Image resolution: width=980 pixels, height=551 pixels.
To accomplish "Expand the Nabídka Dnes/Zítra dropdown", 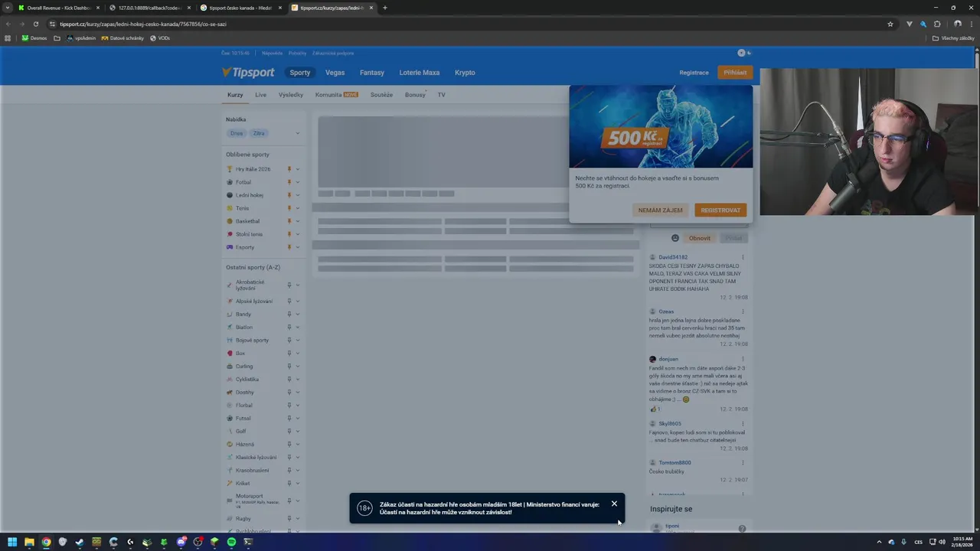I will (x=298, y=133).
